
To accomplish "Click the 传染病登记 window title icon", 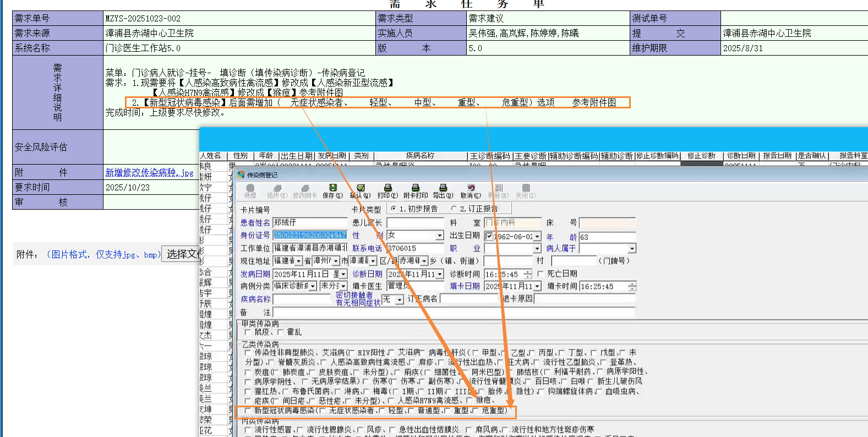I will 241,174.
